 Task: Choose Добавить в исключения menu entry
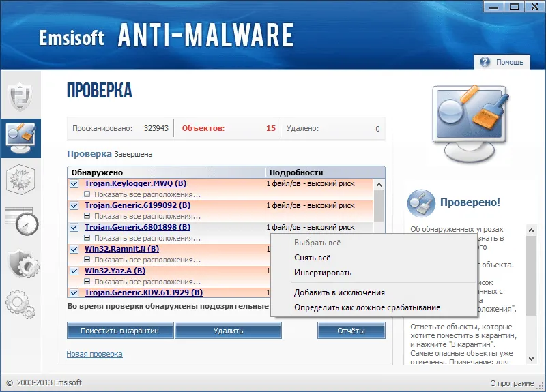tap(373, 292)
